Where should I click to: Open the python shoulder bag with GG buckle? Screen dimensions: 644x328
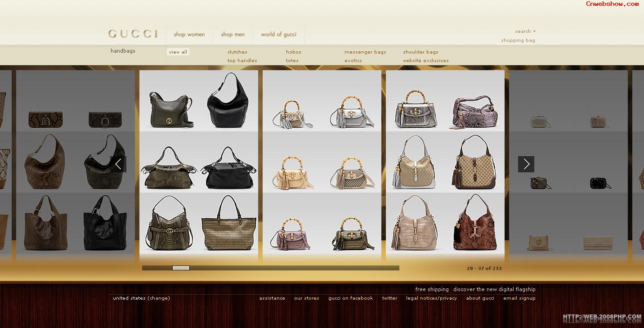[x=169, y=223]
